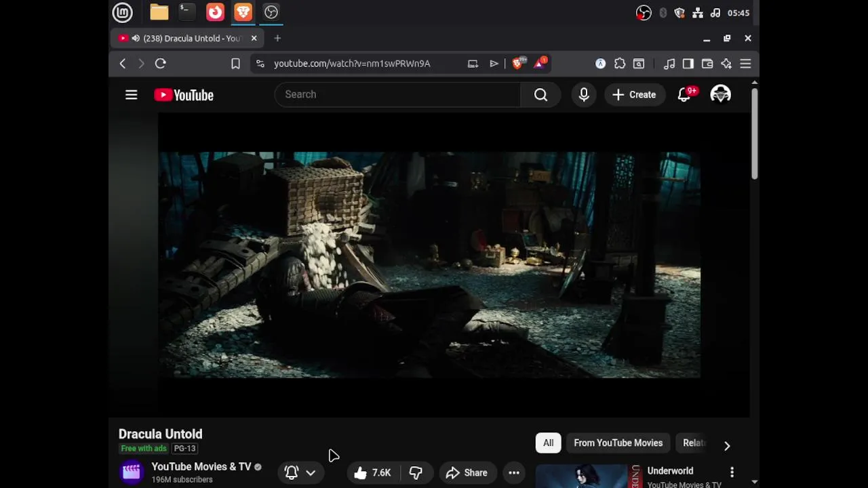Close the Dracula Untold browser tab

[x=254, y=39]
